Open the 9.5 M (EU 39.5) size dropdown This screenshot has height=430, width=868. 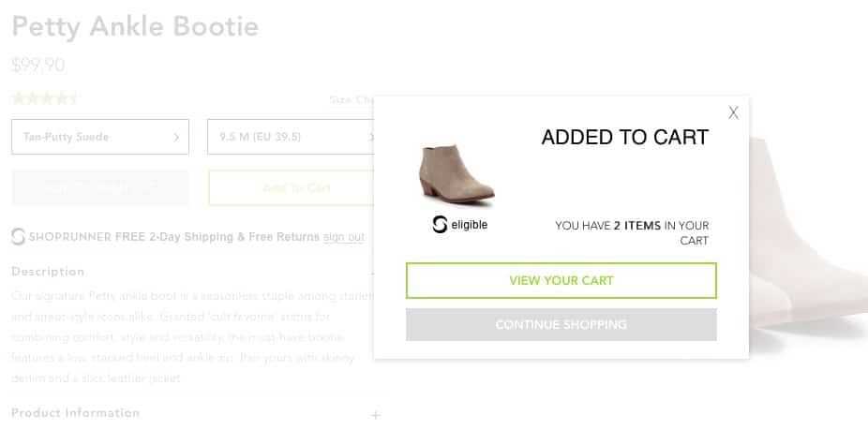[x=292, y=137]
